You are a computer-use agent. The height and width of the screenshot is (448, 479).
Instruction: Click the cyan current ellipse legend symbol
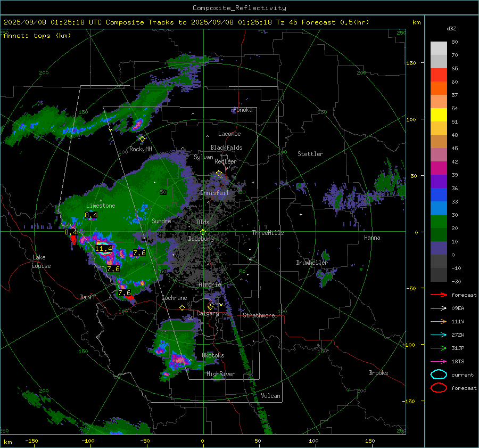(x=439, y=374)
